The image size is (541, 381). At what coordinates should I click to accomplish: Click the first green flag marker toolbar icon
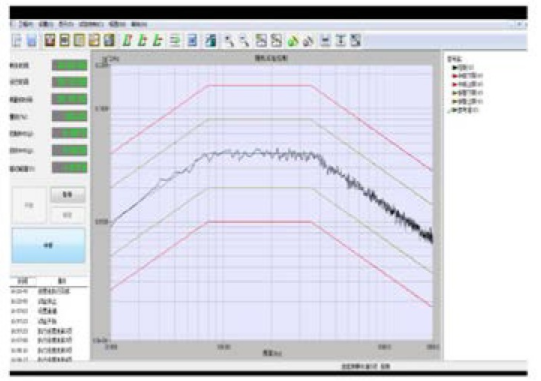click(x=127, y=40)
